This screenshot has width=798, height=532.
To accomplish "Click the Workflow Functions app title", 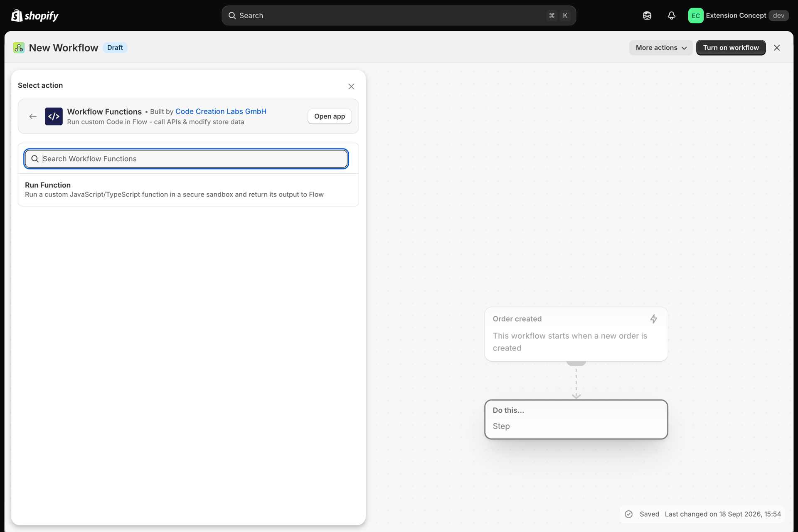I will pyautogui.click(x=104, y=111).
